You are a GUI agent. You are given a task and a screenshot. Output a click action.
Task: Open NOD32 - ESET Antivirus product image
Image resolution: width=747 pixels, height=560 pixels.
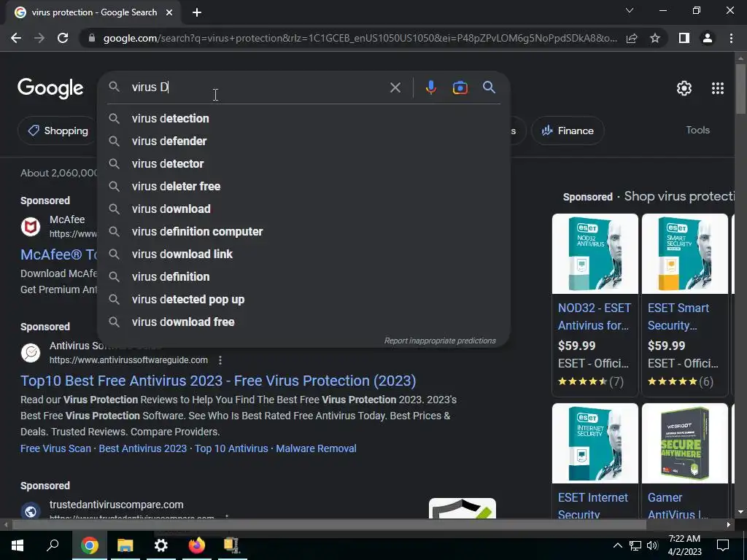[595, 254]
